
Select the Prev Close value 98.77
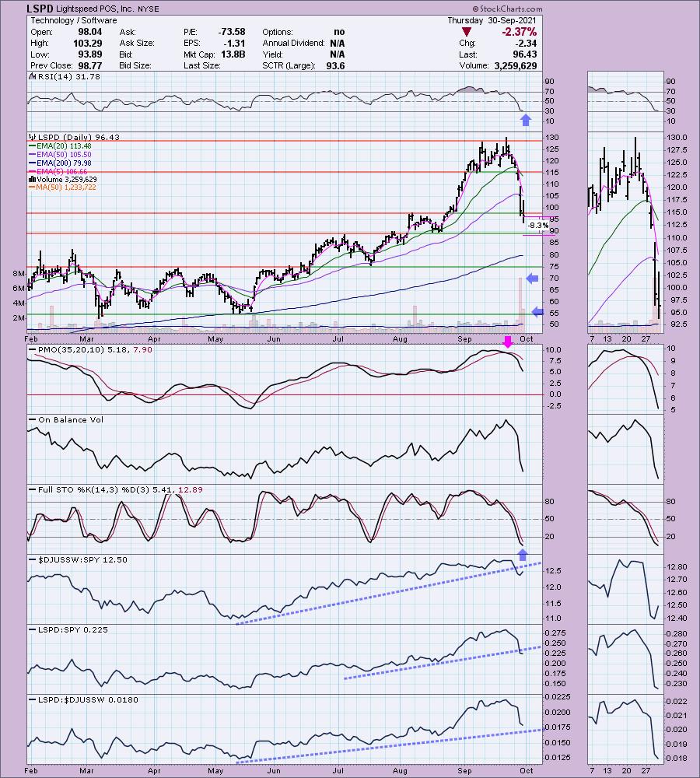(89, 65)
